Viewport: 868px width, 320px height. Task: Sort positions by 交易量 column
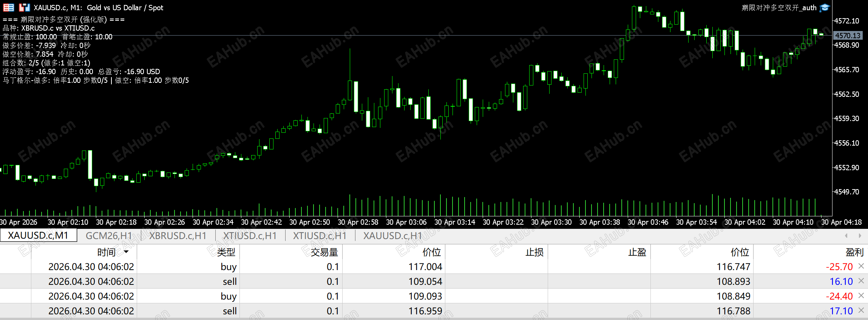click(324, 252)
